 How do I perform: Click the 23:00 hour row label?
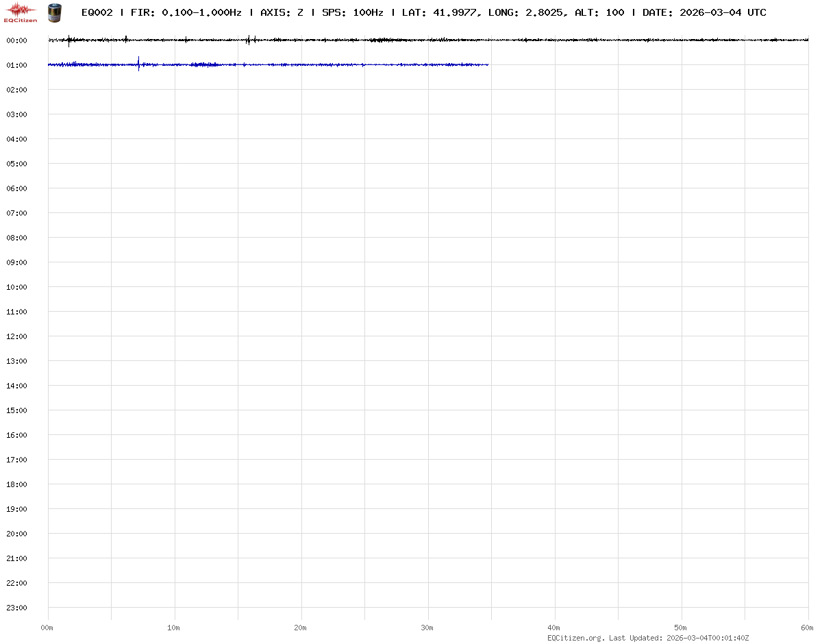tap(16, 608)
